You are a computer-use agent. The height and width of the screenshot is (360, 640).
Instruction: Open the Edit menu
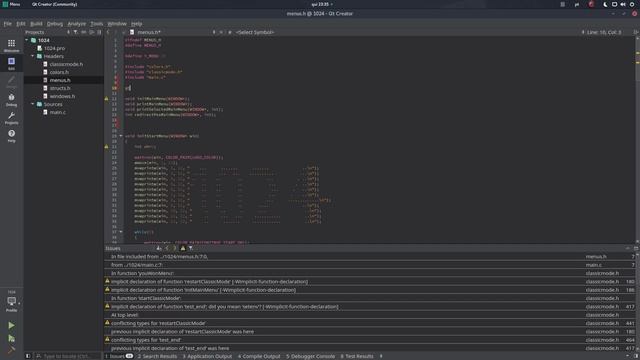tap(21, 24)
